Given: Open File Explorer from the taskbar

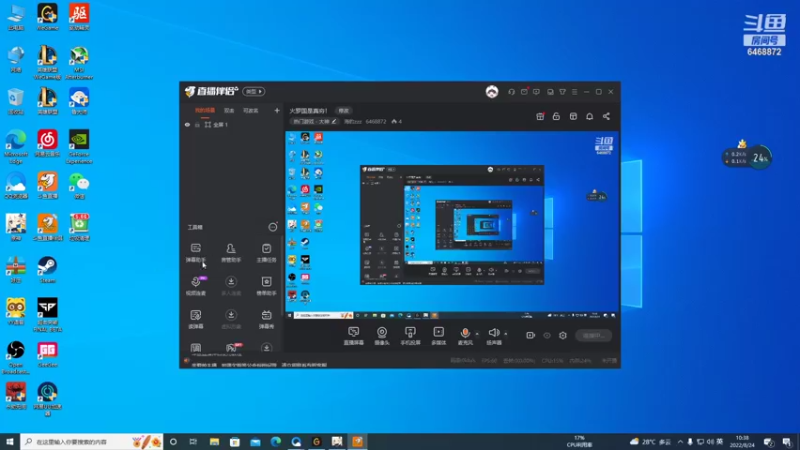Looking at the screenshot, I should coord(214,442).
